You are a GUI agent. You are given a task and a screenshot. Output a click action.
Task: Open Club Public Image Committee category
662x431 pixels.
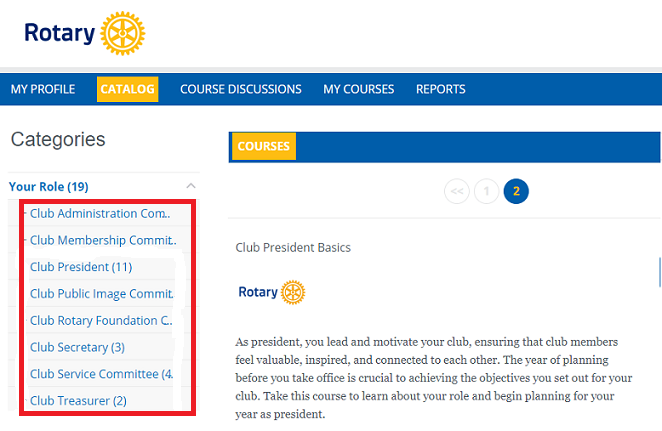[x=101, y=294]
